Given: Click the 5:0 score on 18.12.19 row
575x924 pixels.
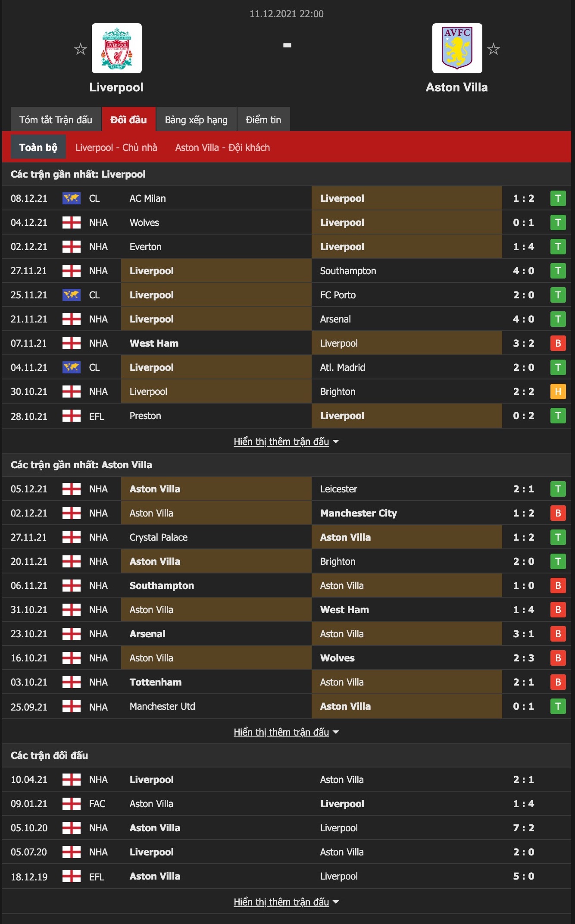Looking at the screenshot, I should 523,876.
